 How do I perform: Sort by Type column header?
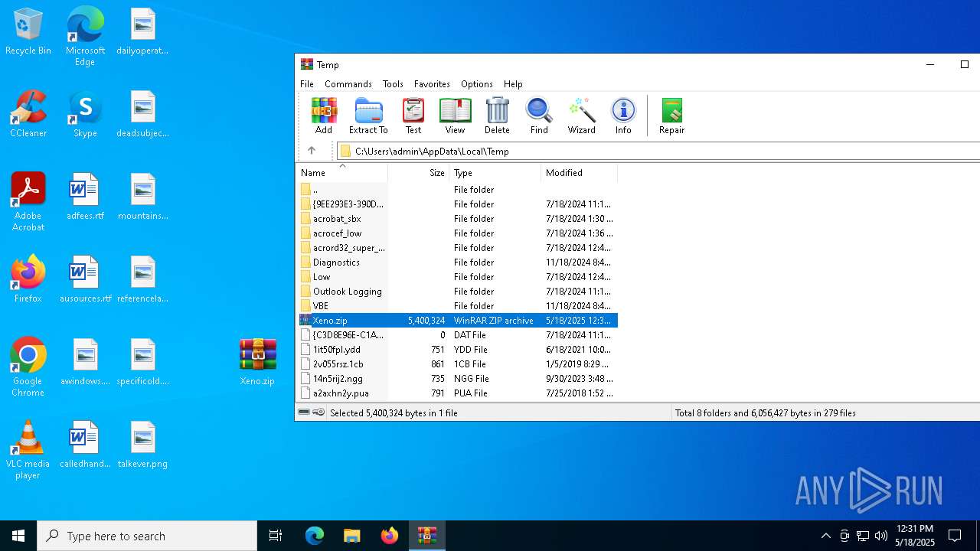pos(495,173)
